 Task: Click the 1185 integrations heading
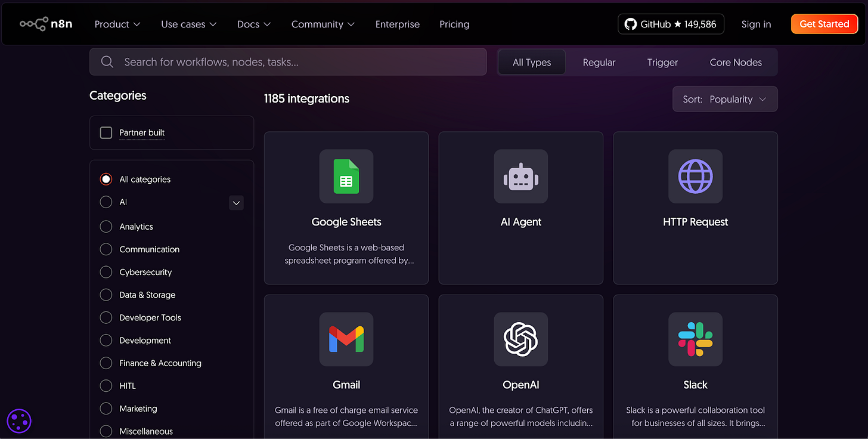[x=306, y=98]
